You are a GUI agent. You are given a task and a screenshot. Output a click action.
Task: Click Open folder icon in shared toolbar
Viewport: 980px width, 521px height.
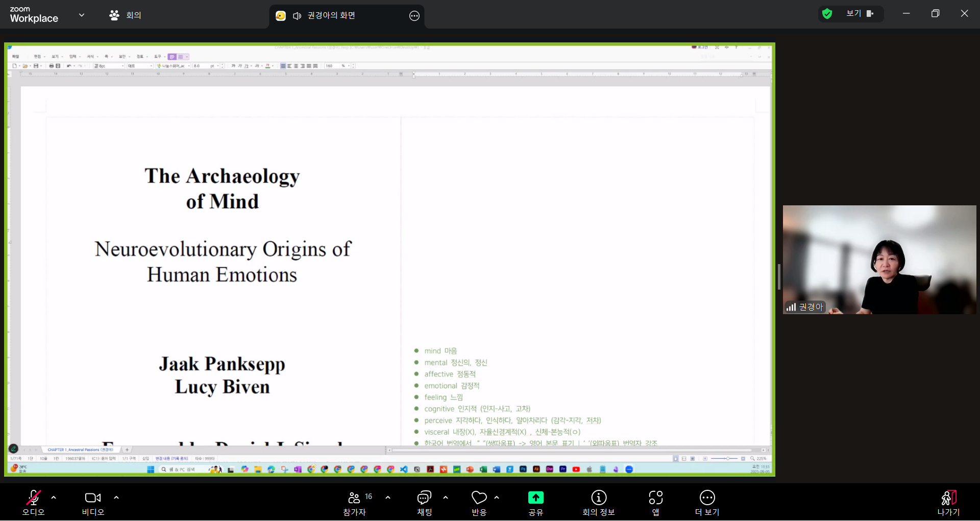(x=25, y=66)
